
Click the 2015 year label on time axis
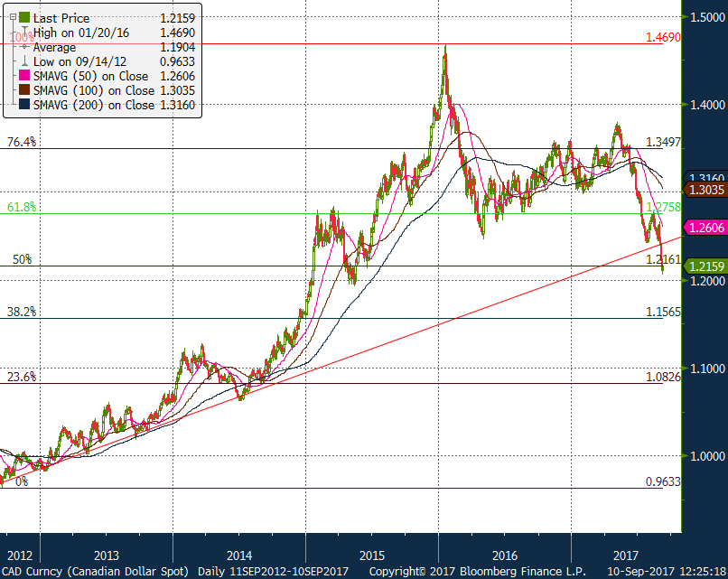[372, 555]
